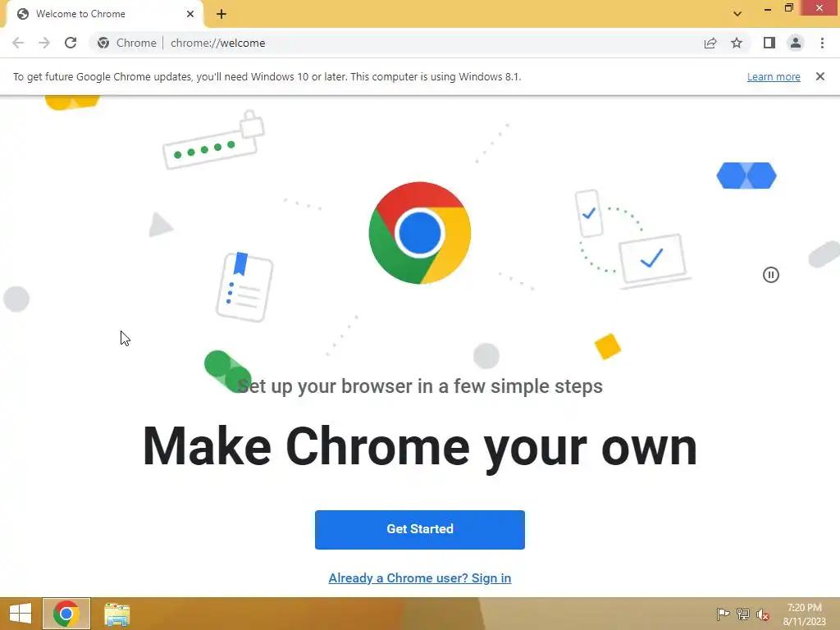View site information Chrome icon
This screenshot has height=630, width=840.
pos(103,43)
